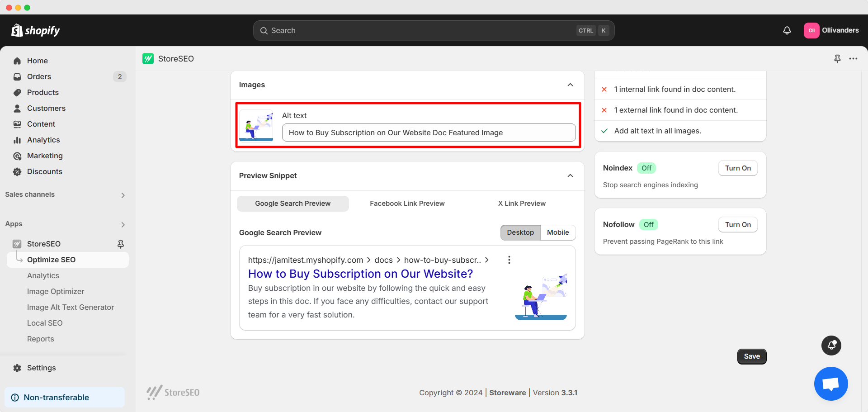The image size is (868, 412).
Task: Open the X Link Preview tab
Action: tap(522, 203)
